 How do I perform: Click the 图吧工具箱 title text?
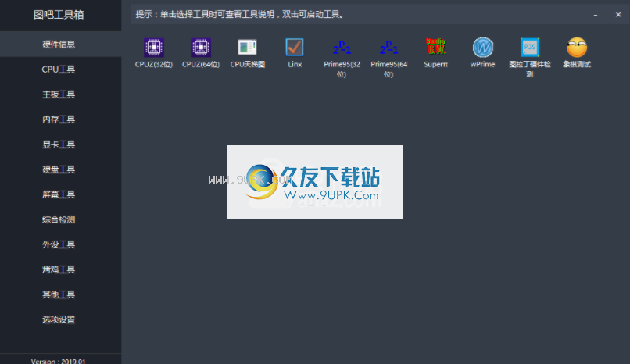point(59,15)
